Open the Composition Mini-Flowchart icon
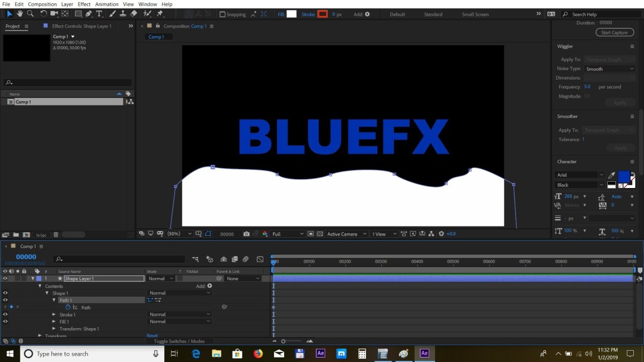Viewport: 644px width, 362px height. coord(195,259)
